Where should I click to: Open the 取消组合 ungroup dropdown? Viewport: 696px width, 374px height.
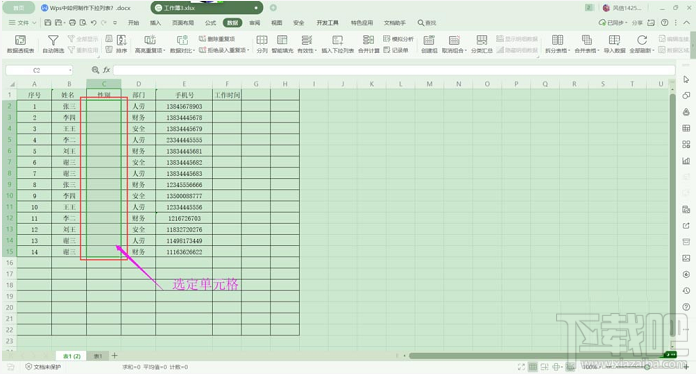(x=454, y=44)
